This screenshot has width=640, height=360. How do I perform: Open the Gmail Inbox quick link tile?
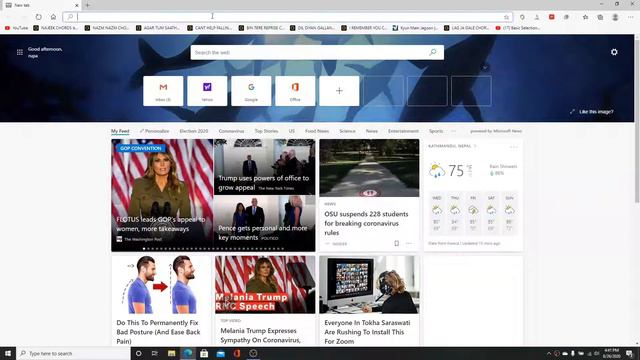163,91
